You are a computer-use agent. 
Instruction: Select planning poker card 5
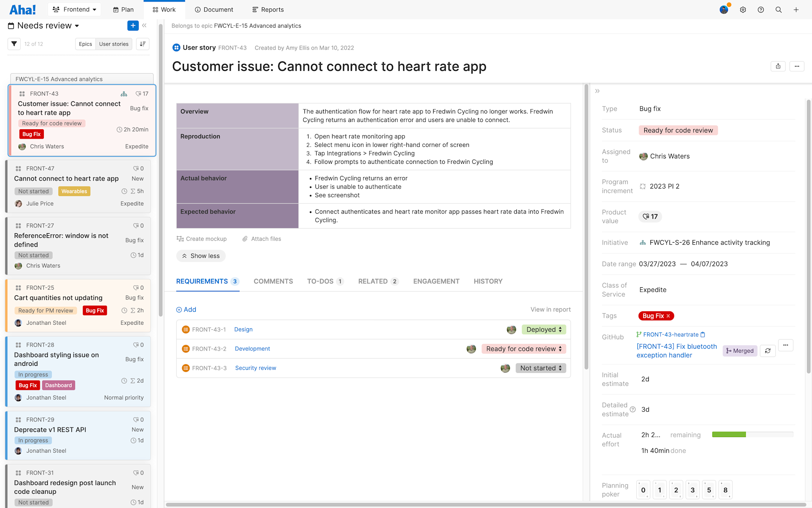click(709, 490)
